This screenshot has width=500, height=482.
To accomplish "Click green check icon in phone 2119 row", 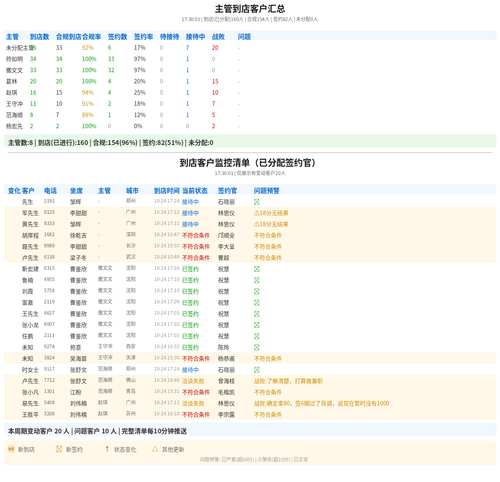I will 257,302.
